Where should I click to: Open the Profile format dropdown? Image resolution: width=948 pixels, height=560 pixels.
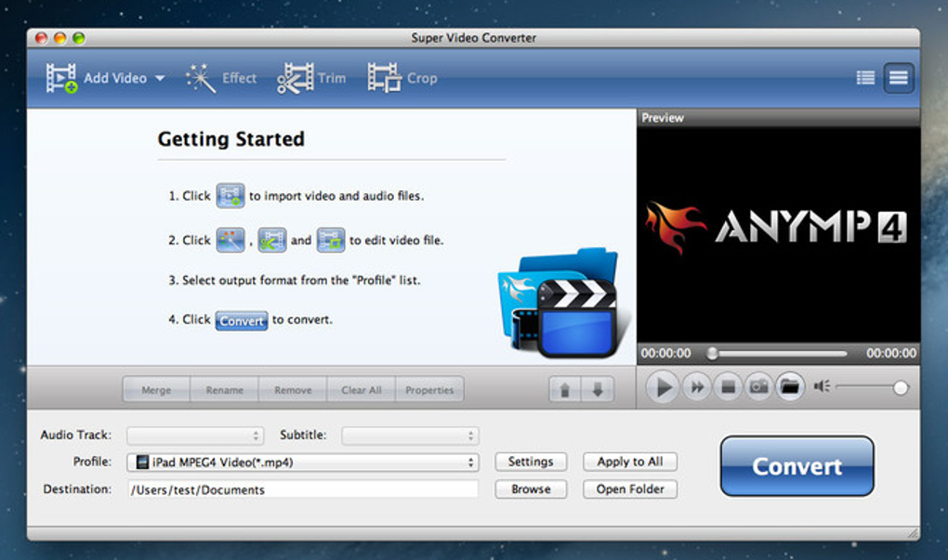click(x=303, y=462)
